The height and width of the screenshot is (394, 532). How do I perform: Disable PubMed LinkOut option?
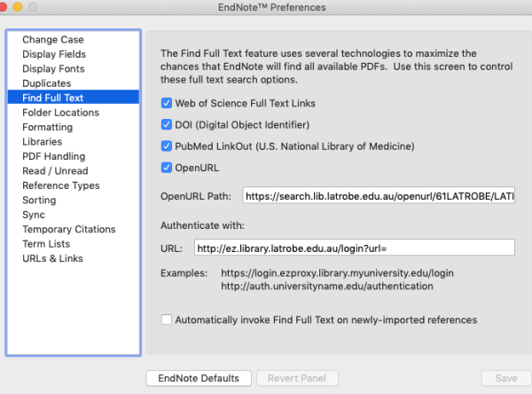point(167,146)
